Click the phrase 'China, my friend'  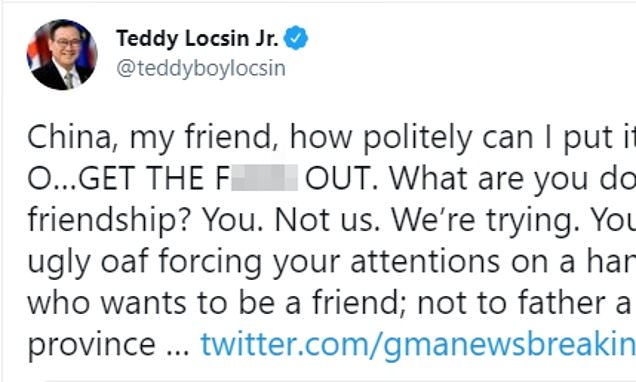[149, 138]
